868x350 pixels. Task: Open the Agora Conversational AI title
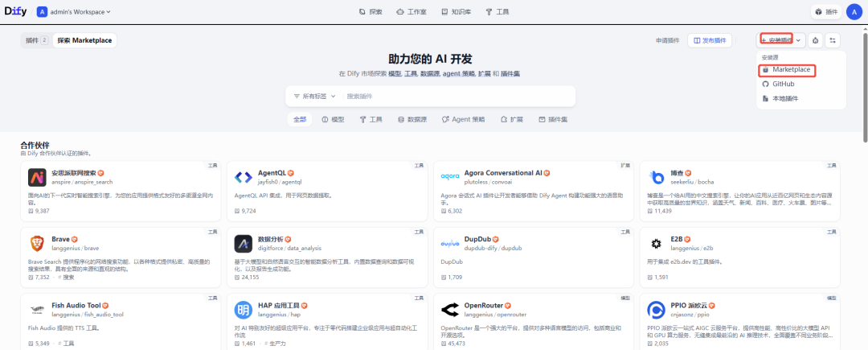click(x=503, y=173)
